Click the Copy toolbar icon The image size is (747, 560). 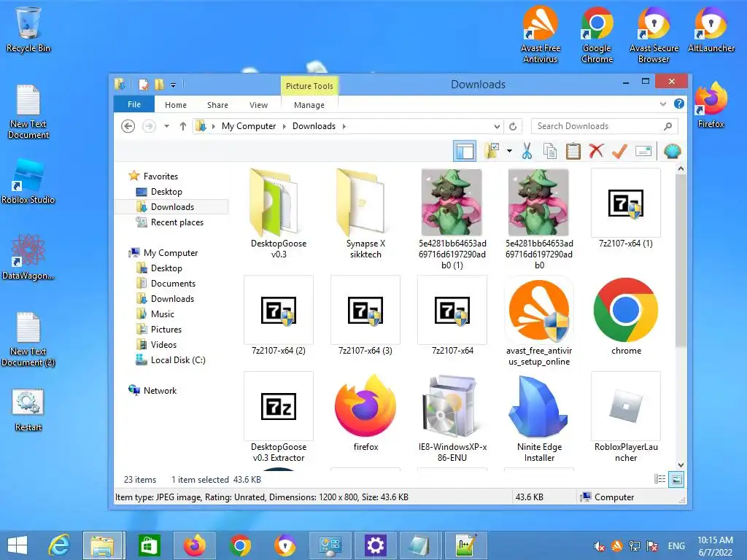pyautogui.click(x=550, y=152)
